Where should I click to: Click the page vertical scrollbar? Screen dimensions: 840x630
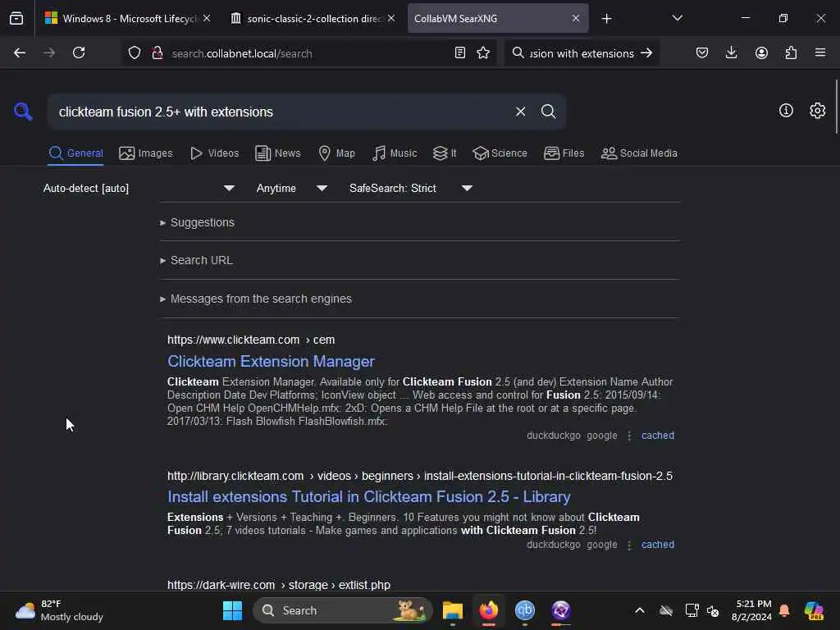pos(836,106)
